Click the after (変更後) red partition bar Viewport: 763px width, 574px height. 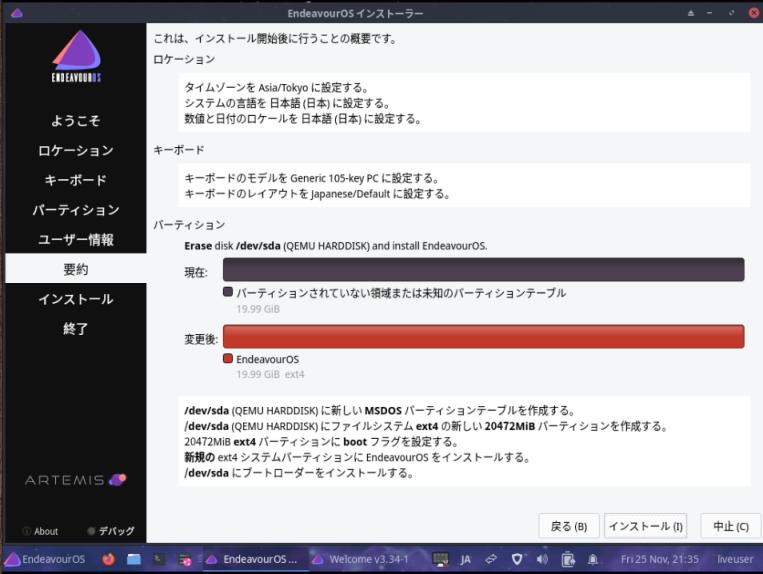(x=483, y=336)
